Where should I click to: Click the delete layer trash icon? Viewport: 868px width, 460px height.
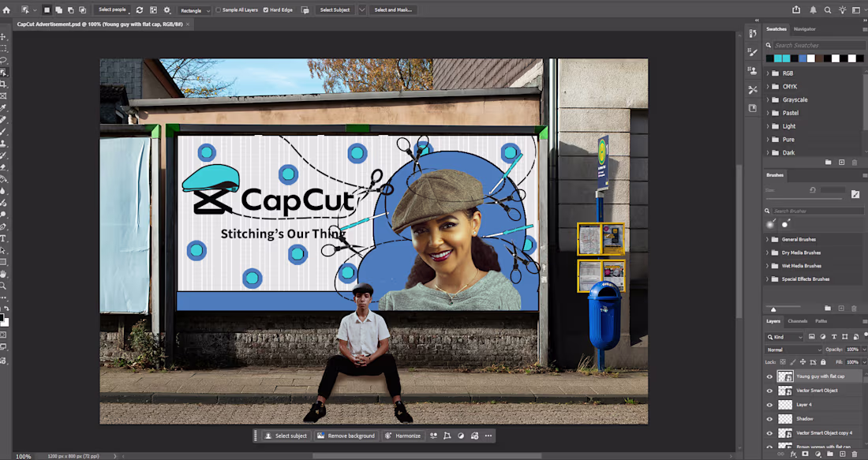[x=855, y=454]
